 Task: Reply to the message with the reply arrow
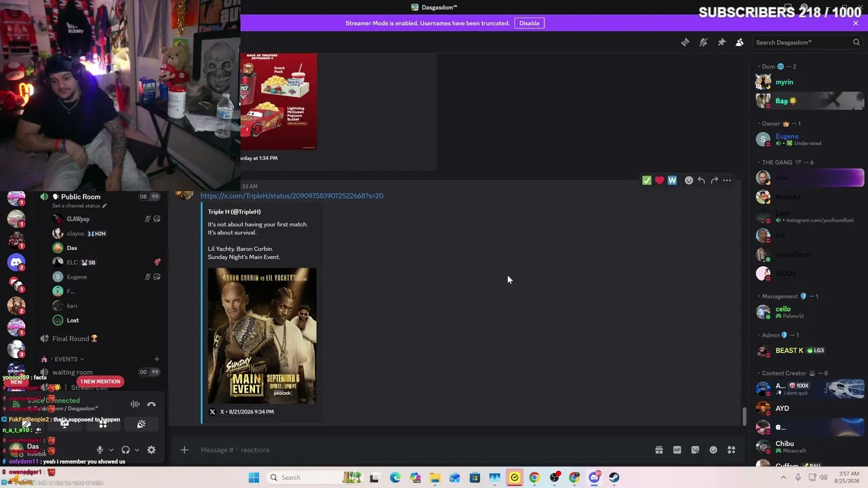[701, 180]
